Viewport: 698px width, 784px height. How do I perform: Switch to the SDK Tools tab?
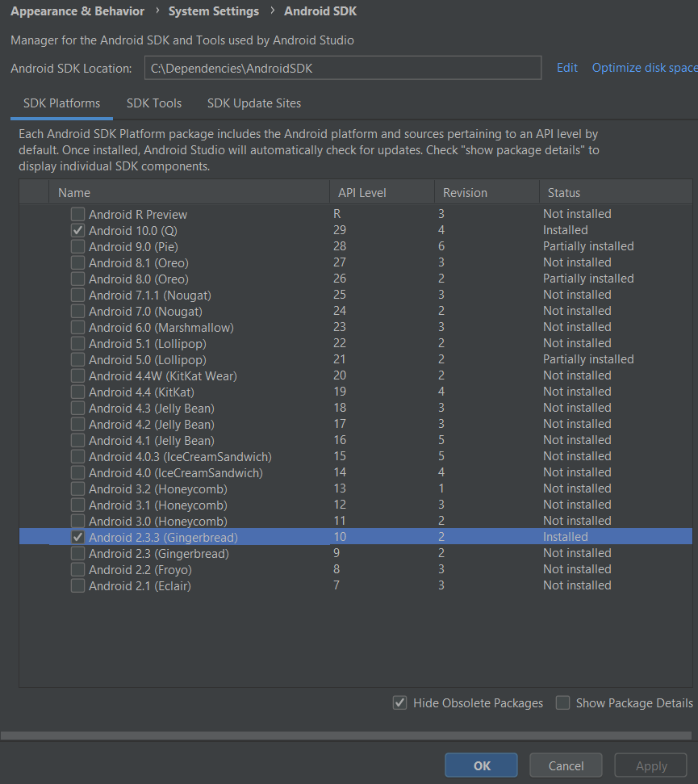153,103
